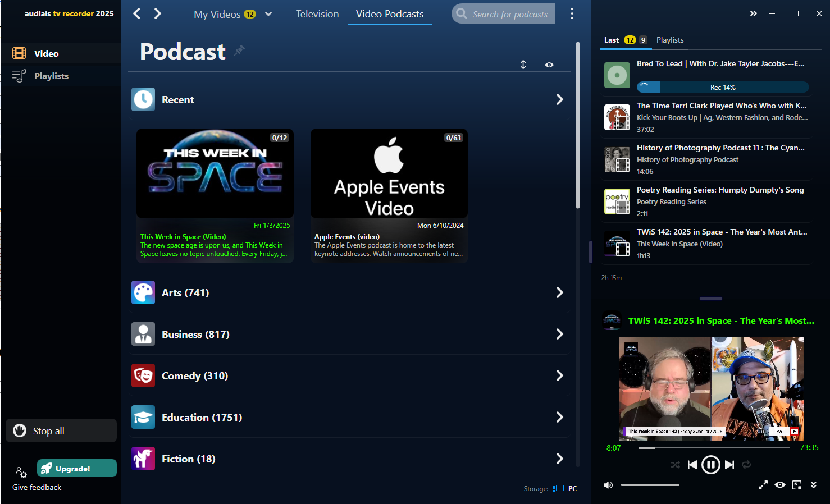830x504 pixels.
Task: Open the My Videos dropdown arrow
Action: (x=268, y=14)
